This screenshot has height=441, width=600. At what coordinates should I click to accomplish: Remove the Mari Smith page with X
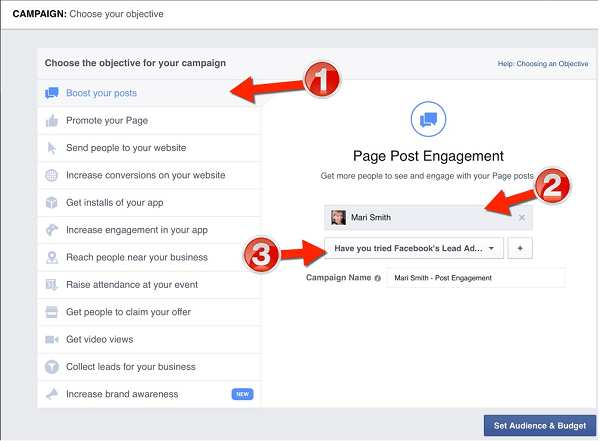[x=522, y=217]
